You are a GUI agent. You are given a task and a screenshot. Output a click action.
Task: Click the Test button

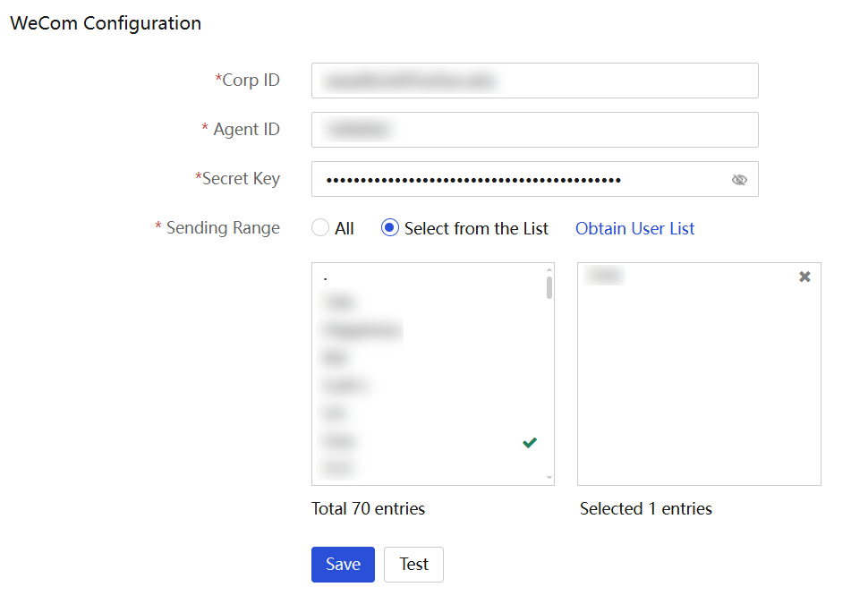413,564
